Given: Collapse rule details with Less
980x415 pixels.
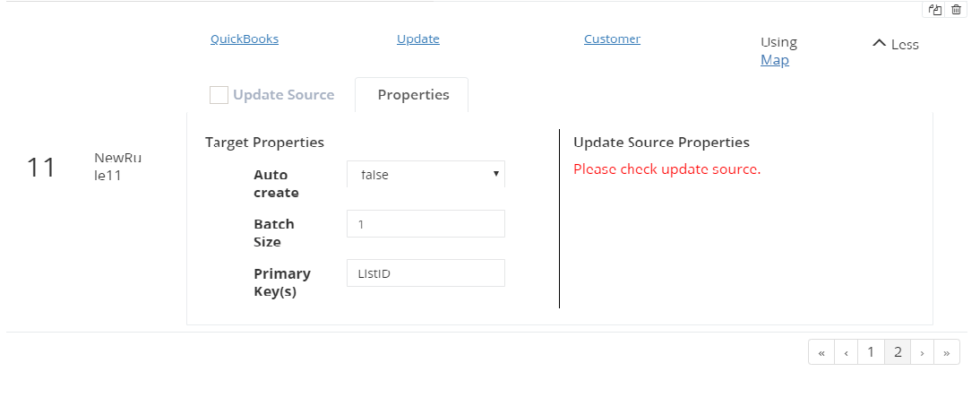Looking at the screenshot, I should [896, 44].
